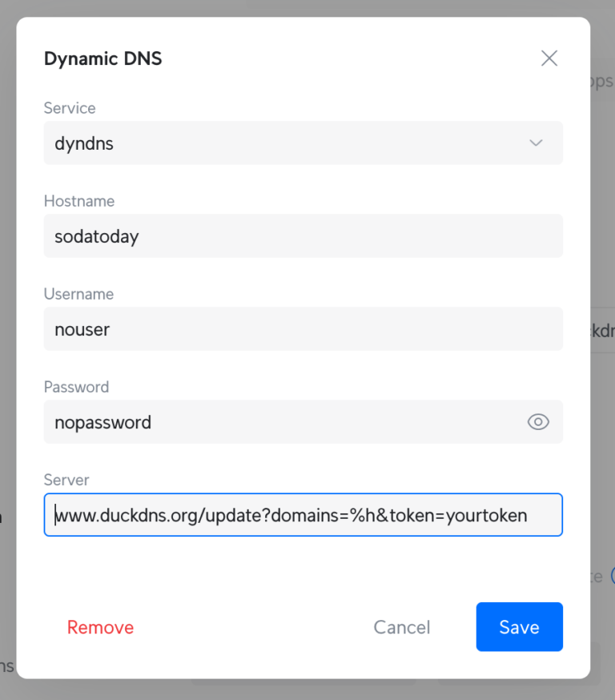Expand the service provider selection chevron
The height and width of the screenshot is (700, 615).
point(536,143)
